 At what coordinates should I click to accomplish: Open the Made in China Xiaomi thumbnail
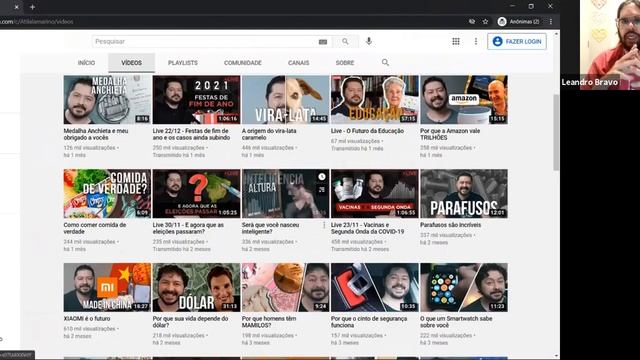(x=107, y=287)
